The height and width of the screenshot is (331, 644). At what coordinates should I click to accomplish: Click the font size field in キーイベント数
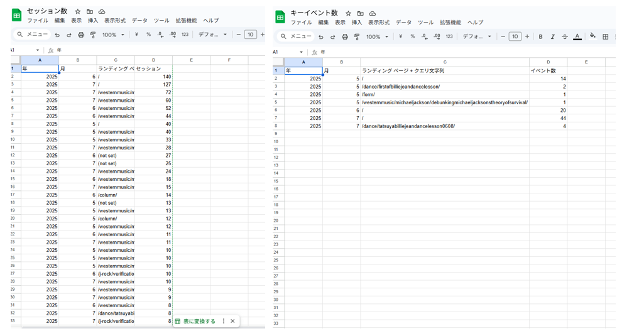(x=515, y=36)
